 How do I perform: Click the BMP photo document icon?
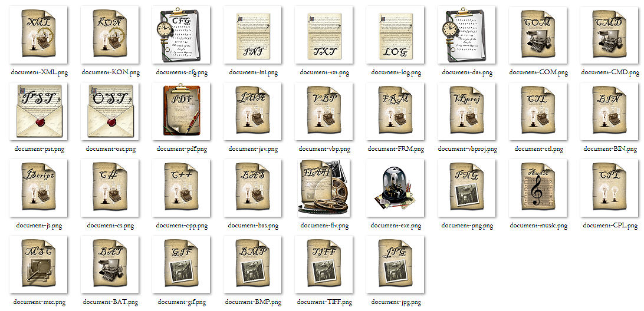coord(252,264)
